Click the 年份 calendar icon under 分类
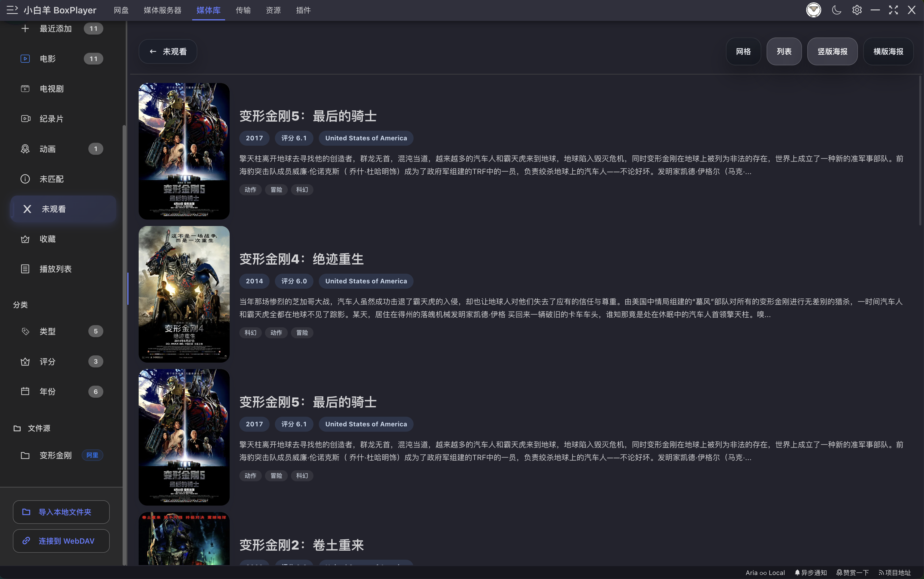924x579 pixels. [x=25, y=391]
